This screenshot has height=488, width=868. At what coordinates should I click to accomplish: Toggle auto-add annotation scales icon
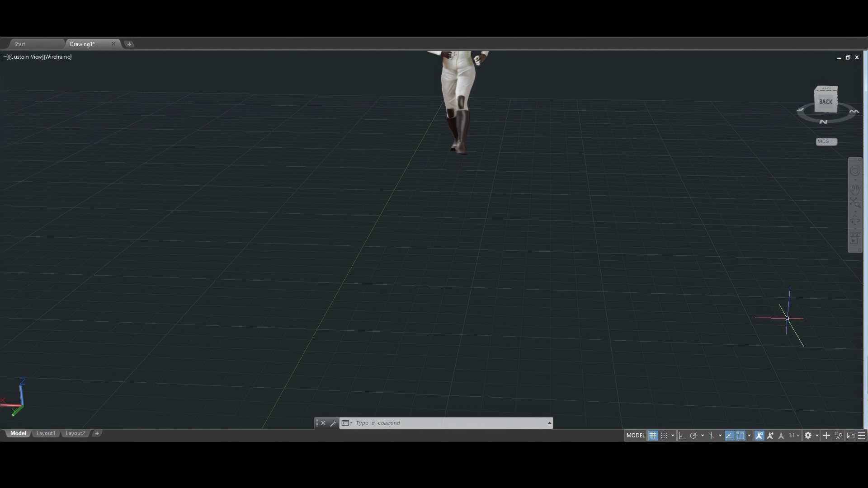pyautogui.click(x=770, y=436)
